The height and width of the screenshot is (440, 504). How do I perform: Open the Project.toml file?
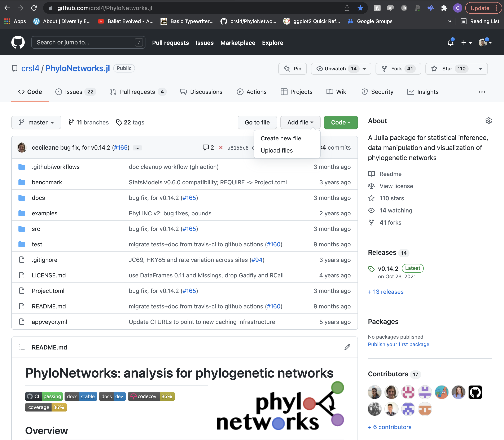[48, 291]
